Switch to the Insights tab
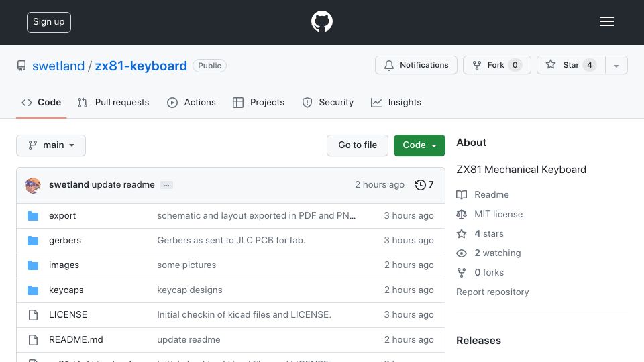The width and height of the screenshot is (644, 362). [396, 102]
